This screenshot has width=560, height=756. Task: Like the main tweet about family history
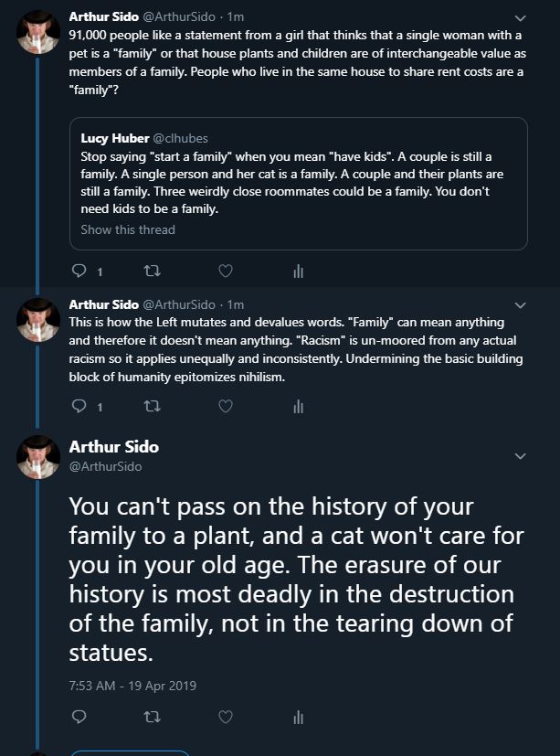click(x=225, y=717)
